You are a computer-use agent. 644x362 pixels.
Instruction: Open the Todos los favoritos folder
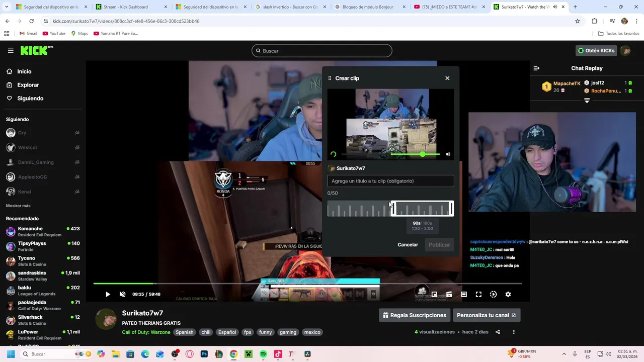tap(618, 34)
